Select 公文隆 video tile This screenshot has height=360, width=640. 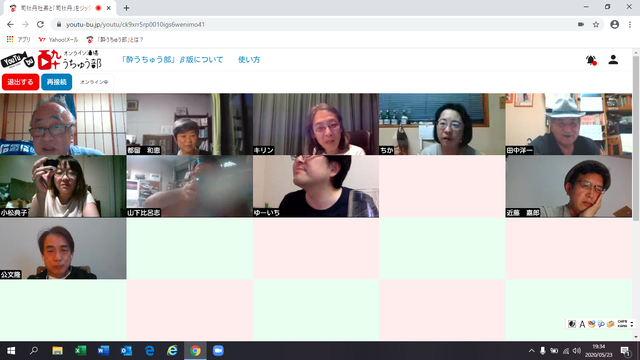tap(63, 249)
